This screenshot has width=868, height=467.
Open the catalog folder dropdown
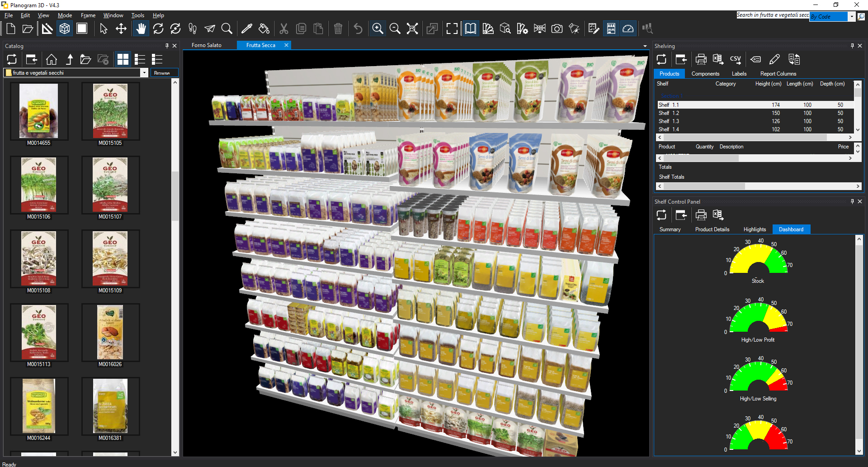point(144,73)
